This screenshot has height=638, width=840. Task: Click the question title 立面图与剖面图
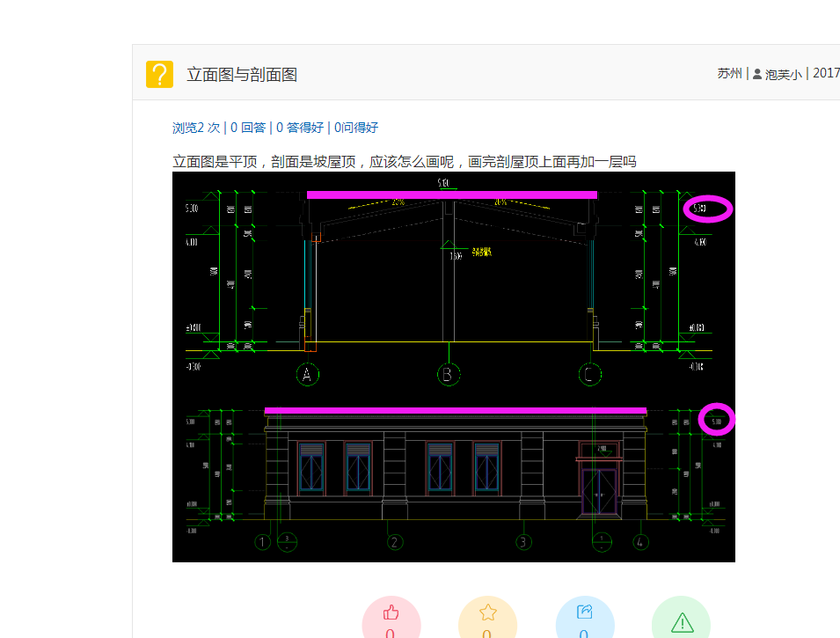point(242,75)
